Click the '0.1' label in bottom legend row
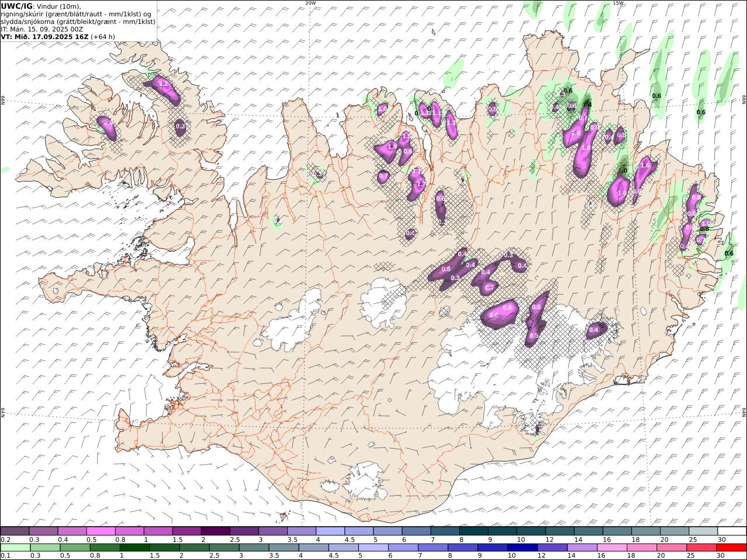The height and width of the screenshot is (560, 747). 4,556
